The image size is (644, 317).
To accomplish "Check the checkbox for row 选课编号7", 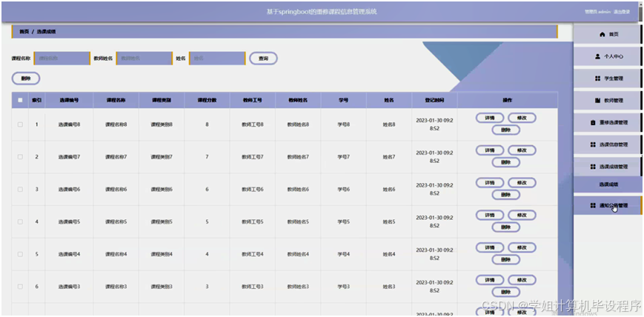I will pyautogui.click(x=20, y=157).
